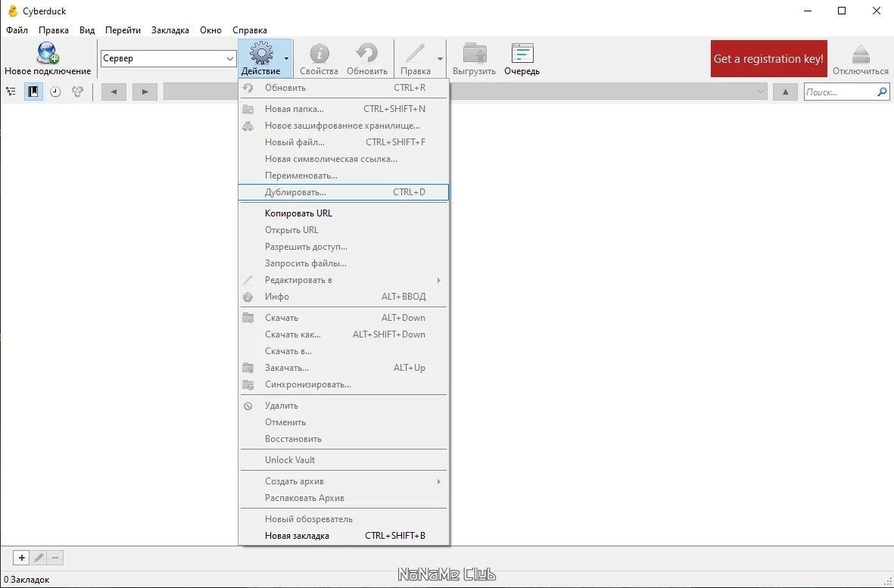This screenshot has height=588, width=894.
Task: Toggle the bookmarks view icon
Action: coord(33,92)
